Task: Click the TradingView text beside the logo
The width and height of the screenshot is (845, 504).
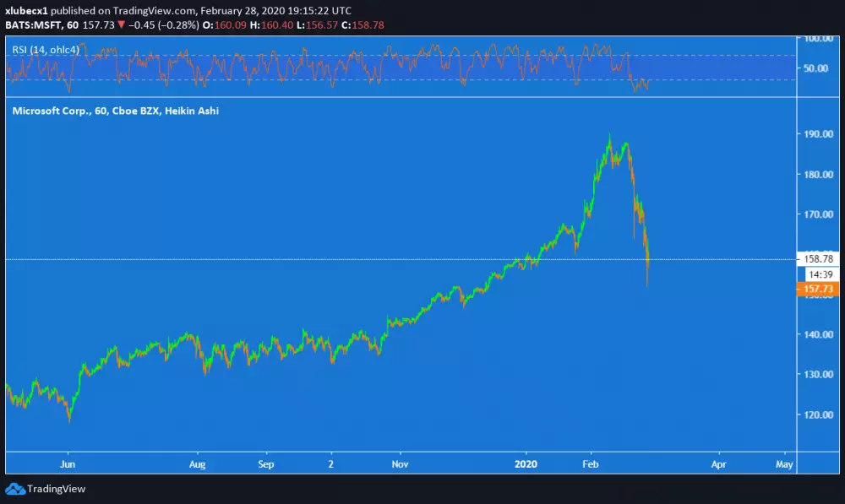Action: click(x=56, y=489)
